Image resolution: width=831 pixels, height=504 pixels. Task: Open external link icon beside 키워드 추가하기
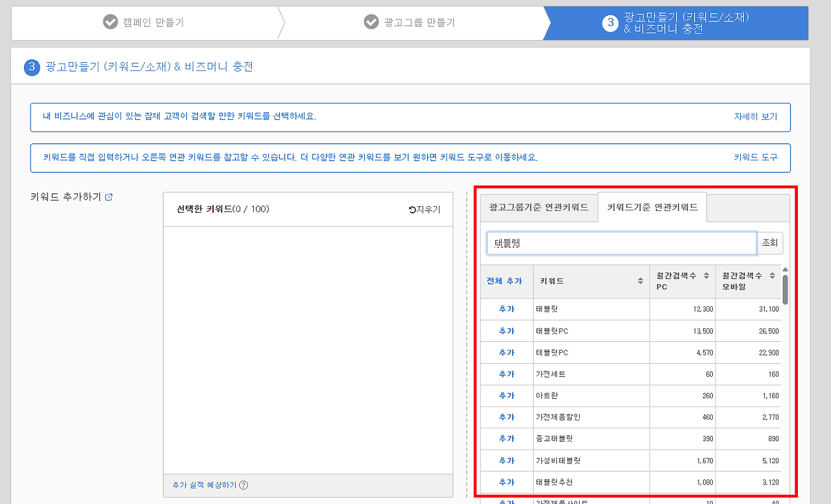click(109, 197)
